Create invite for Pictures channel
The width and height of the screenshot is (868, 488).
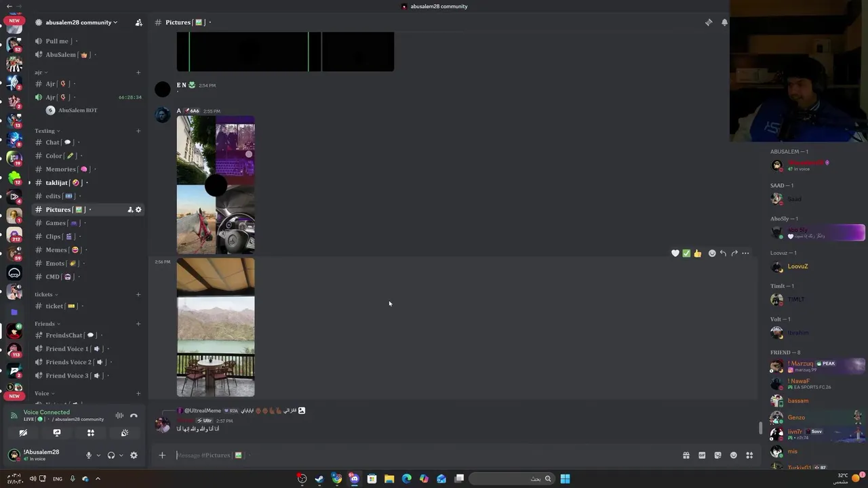tap(130, 209)
